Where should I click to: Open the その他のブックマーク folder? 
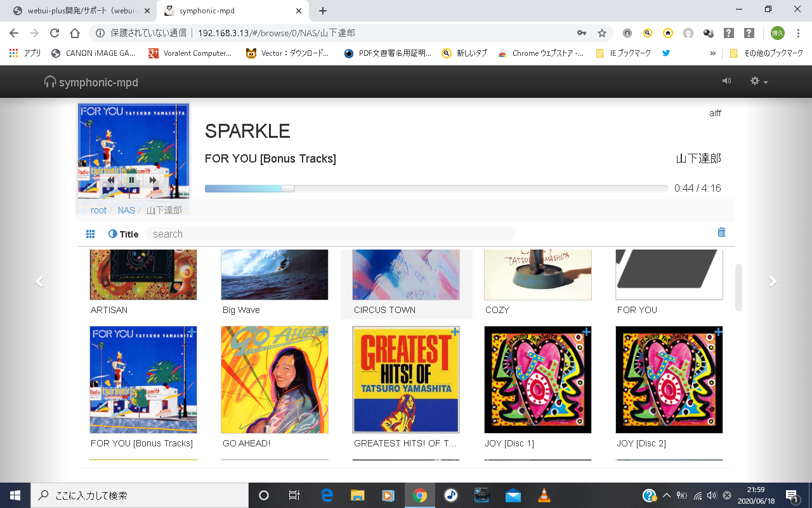tap(767, 53)
